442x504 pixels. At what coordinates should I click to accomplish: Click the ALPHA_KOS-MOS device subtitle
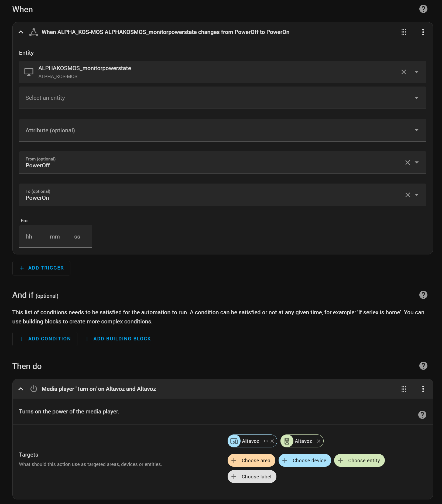[58, 77]
